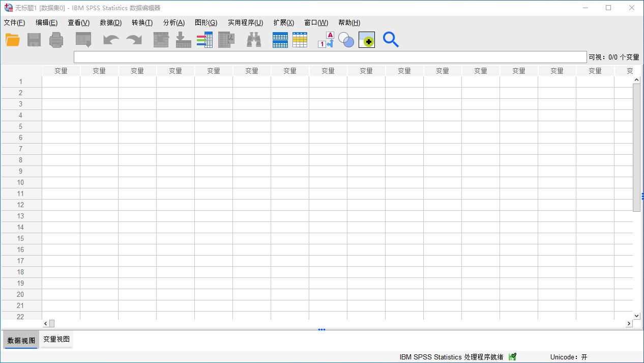
Task: Click the Use Variable Sets circles icon
Action: click(346, 40)
